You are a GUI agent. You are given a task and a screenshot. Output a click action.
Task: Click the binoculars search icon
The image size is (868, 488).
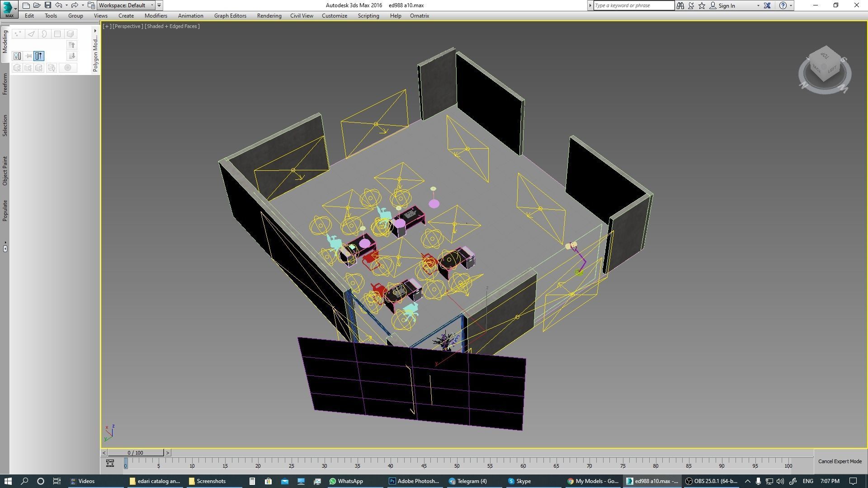(680, 5)
